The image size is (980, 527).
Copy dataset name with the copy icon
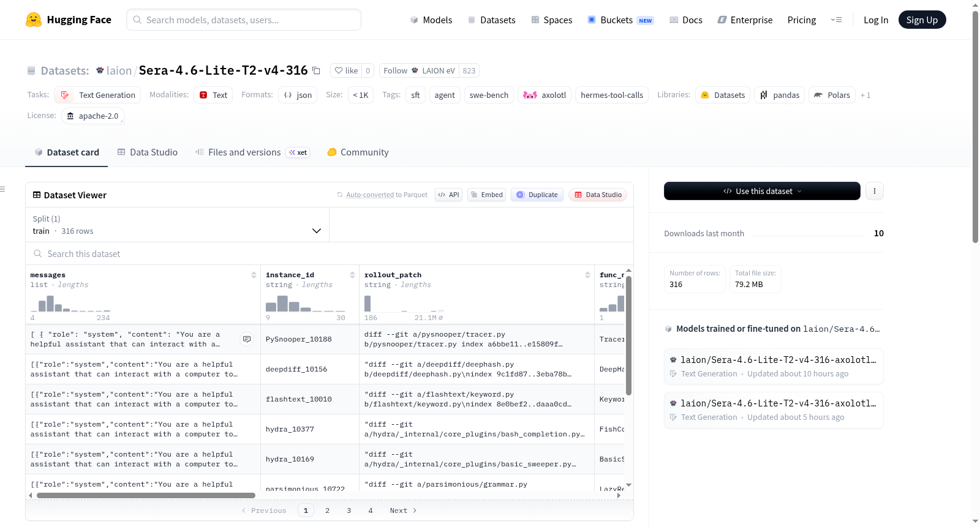click(316, 70)
